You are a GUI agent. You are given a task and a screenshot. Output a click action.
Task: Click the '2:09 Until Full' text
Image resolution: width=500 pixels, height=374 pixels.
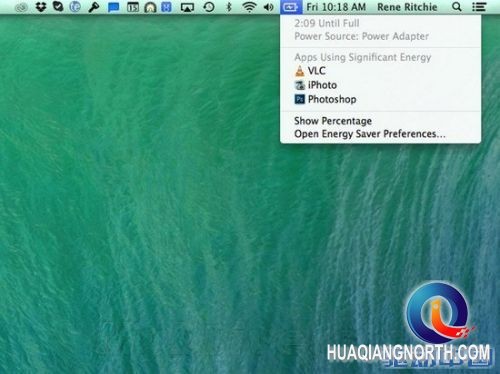coord(327,23)
